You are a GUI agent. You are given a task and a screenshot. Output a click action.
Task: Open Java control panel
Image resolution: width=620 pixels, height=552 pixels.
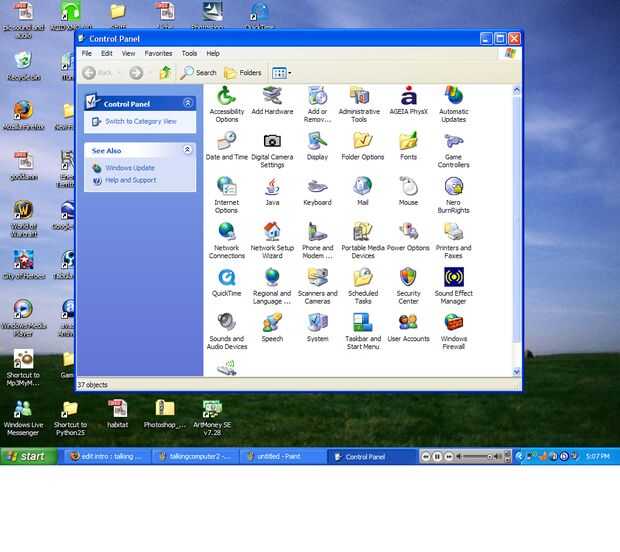coord(272,191)
